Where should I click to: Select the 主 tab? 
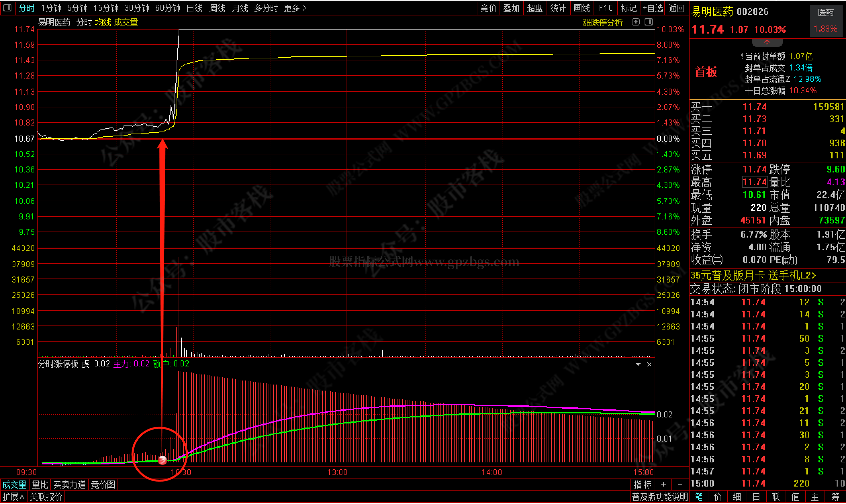click(x=814, y=497)
